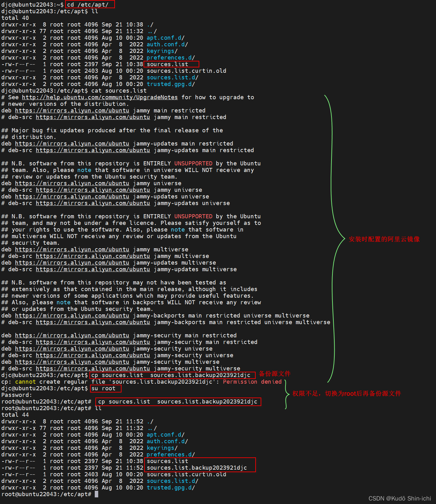Open aliyun link on 'deb jammy main restricted' line

point(72,111)
